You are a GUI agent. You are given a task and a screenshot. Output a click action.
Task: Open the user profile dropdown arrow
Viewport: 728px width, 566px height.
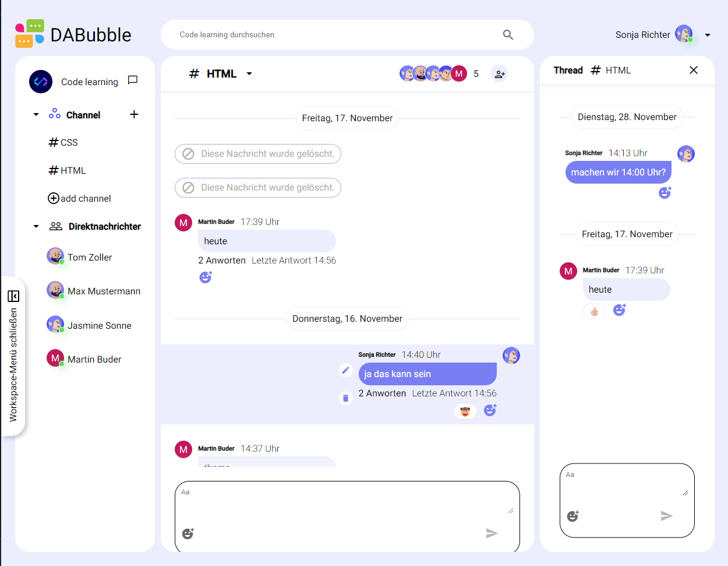708,35
